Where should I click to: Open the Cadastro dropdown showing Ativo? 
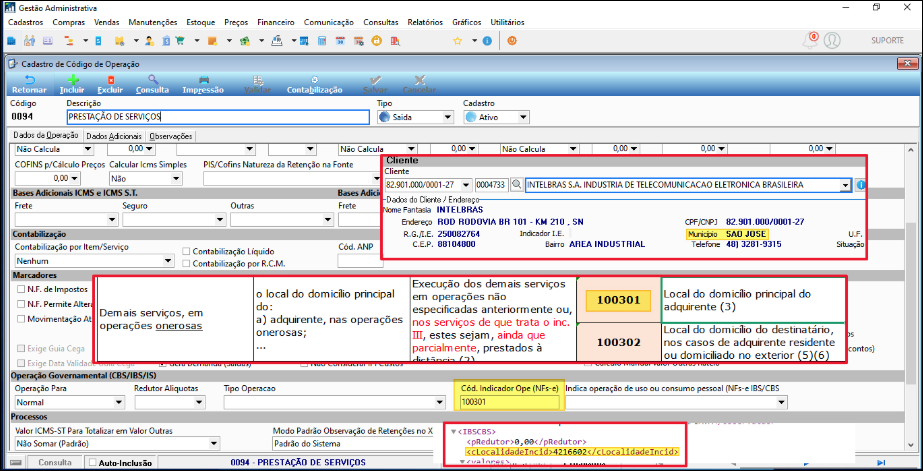point(496,117)
